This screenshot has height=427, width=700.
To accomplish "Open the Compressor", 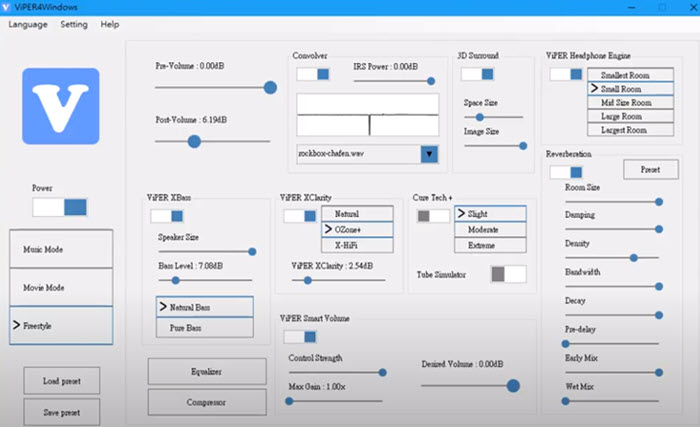I will (207, 402).
